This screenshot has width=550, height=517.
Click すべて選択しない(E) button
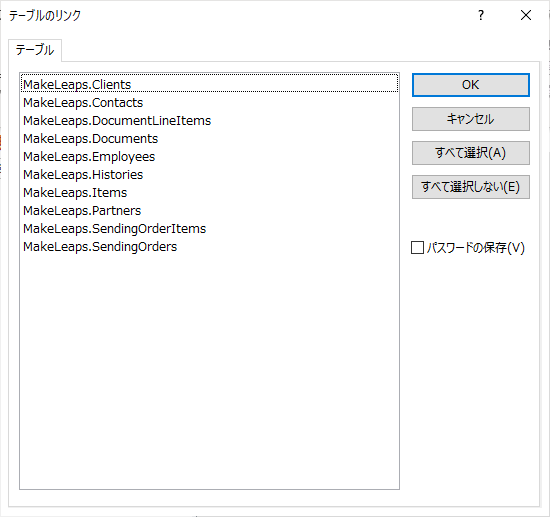pyautogui.click(x=470, y=187)
